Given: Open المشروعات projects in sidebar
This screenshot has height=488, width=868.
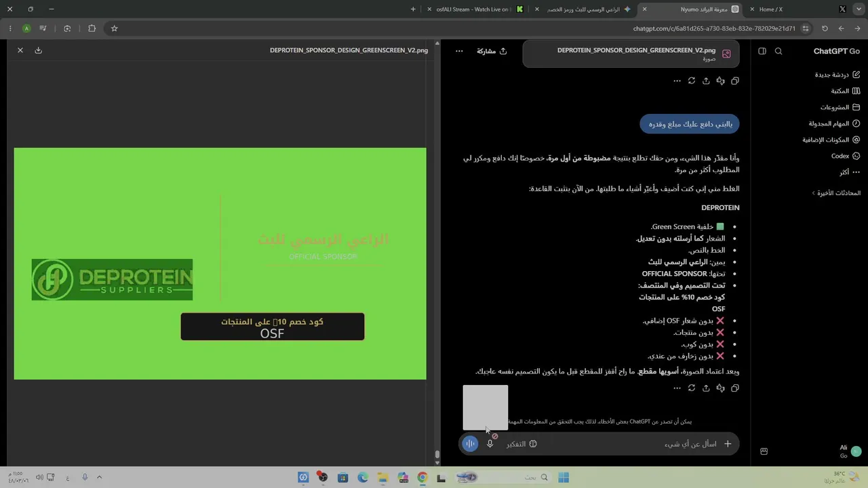Looking at the screenshot, I should pyautogui.click(x=840, y=107).
